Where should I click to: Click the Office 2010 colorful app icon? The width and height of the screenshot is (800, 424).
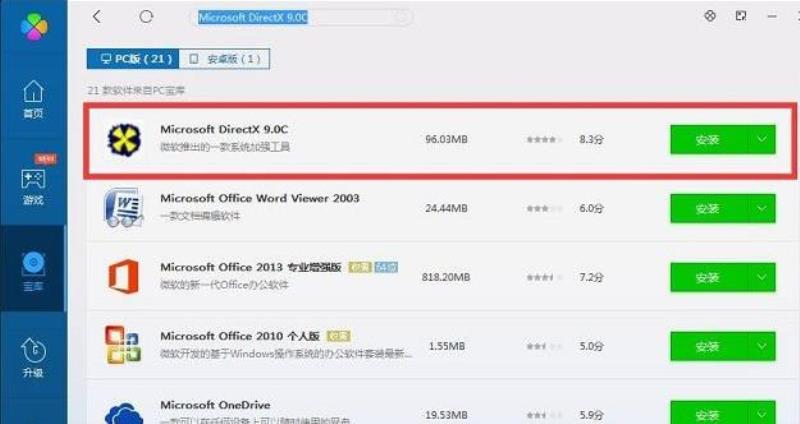[123, 345]
